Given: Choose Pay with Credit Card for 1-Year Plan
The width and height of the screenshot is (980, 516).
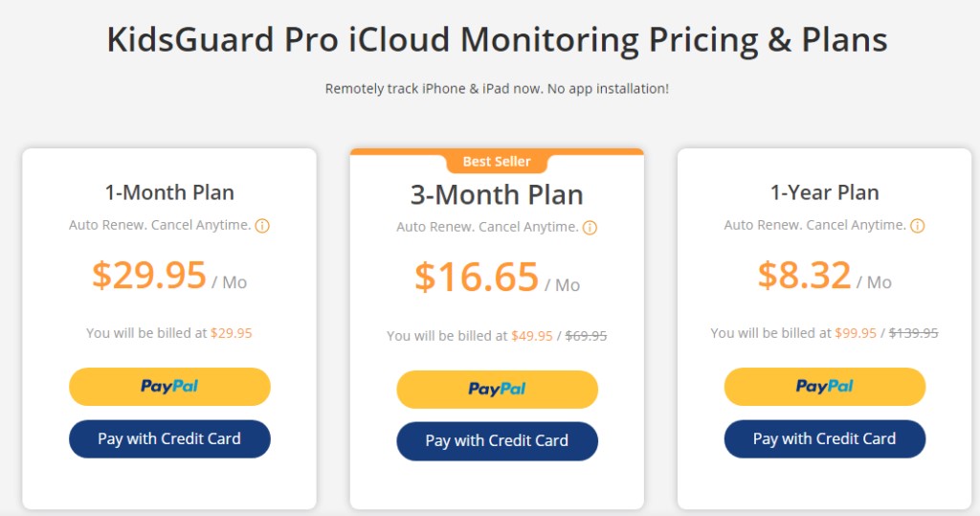Looking at the screenshot, I should (824, 439).
